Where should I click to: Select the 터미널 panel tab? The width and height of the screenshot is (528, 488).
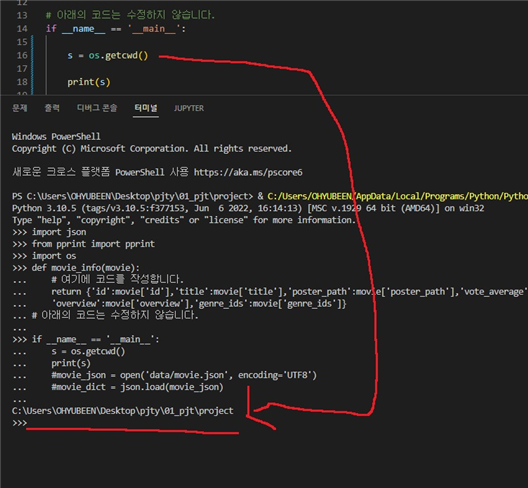(x=146, y=108)
